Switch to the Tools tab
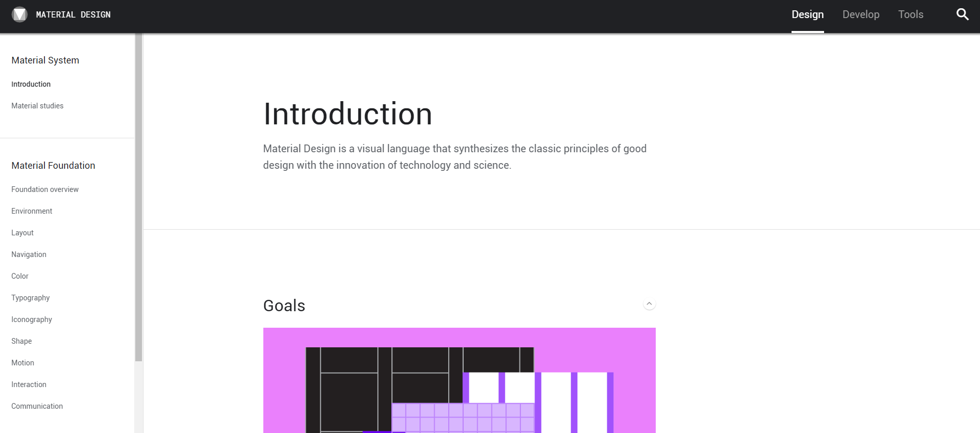Image resolution: width=980 pixels, height=433 pixels. coord(911,14)
